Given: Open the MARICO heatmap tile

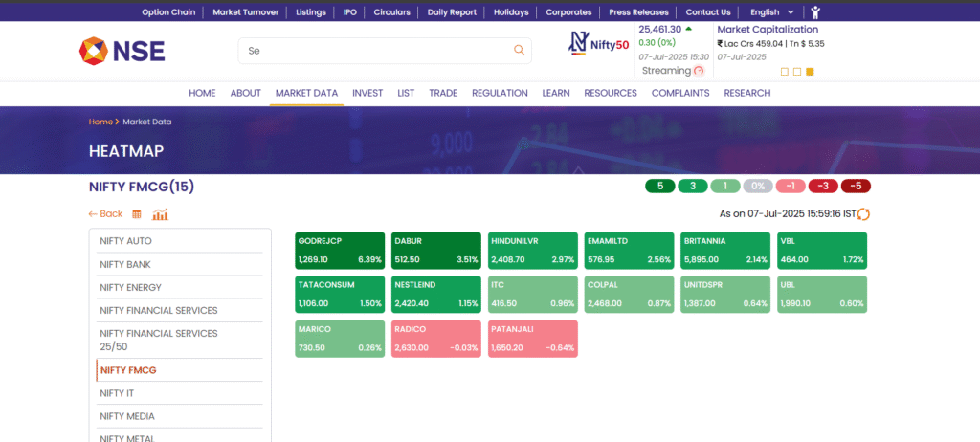Looking at the screenshot, I should (x=340, y=339).
